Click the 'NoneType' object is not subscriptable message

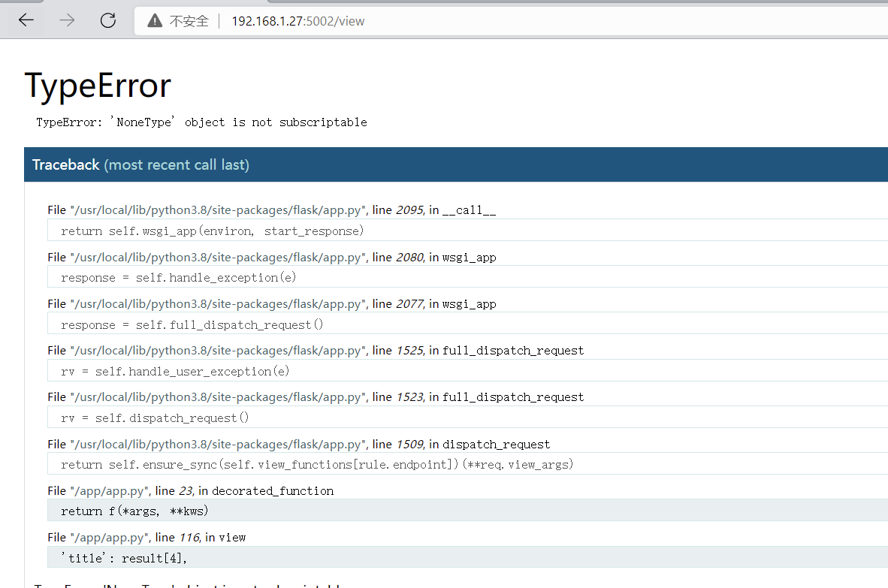click(x=201, y=122)
